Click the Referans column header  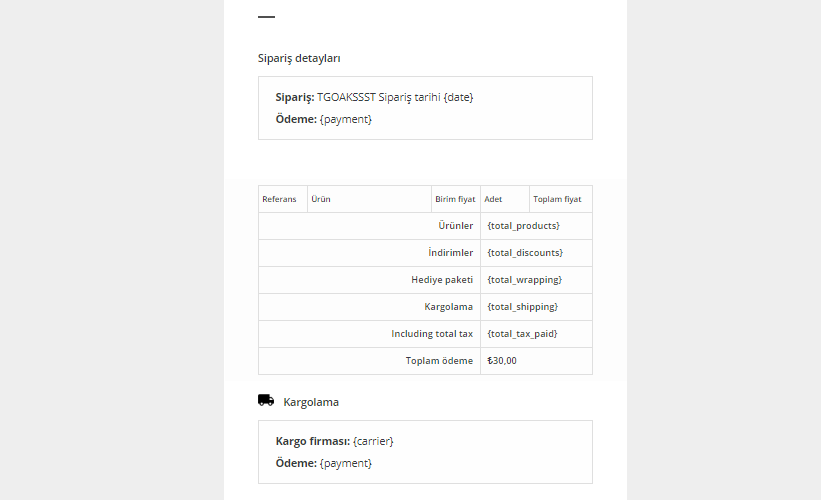279,199
